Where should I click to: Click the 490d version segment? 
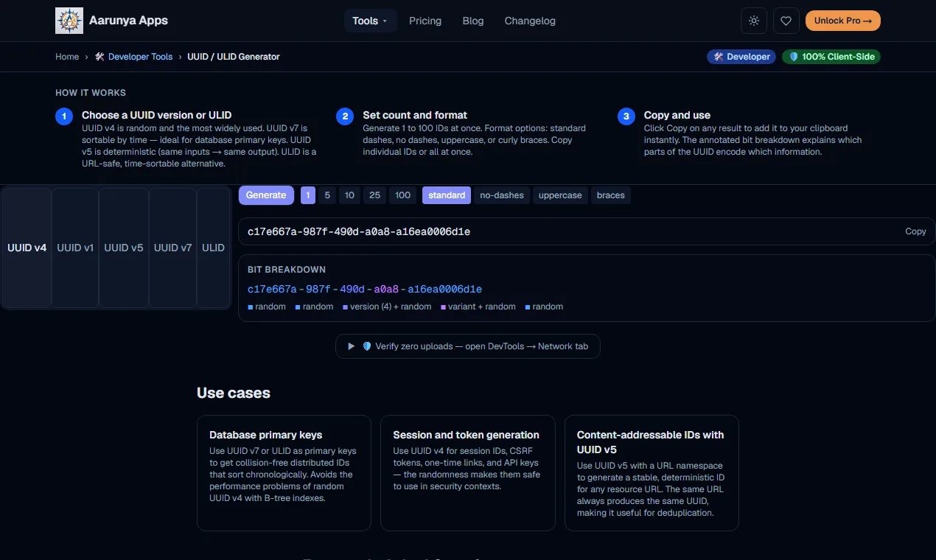point(352,290)
